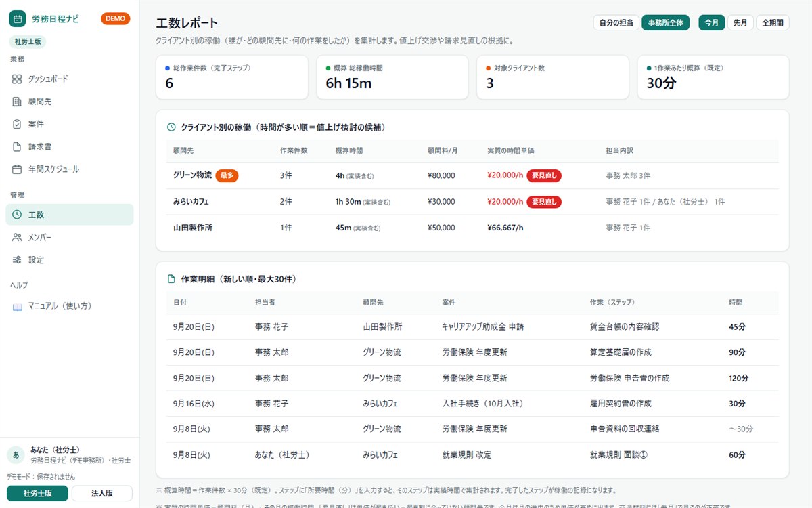Click the DEMO badge
Image resolution: width=812 pixels, height=508 pixels.
116,19
